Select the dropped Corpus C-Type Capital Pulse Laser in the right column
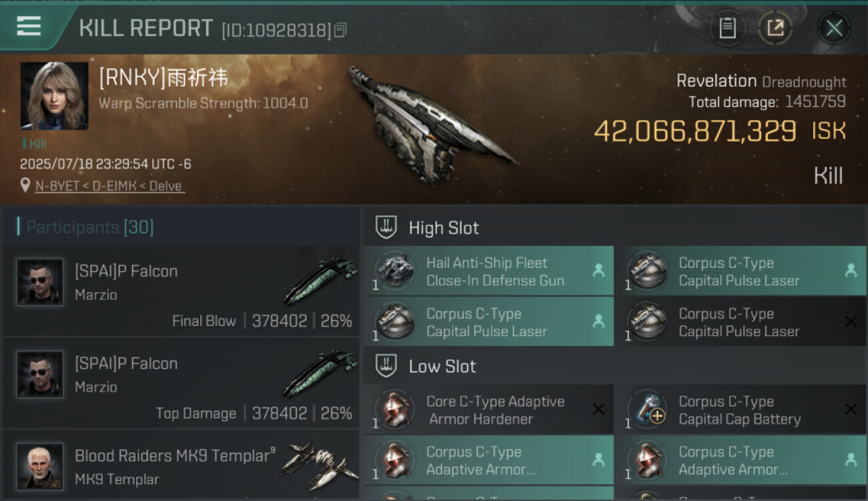This screenshot has height=501, width=868. [x=740, y=271]
